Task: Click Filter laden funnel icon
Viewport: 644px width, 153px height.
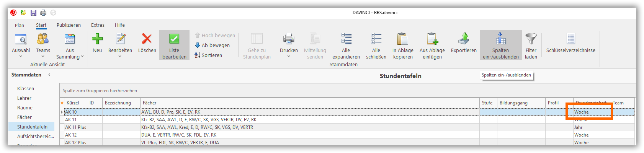Action: 531,39
